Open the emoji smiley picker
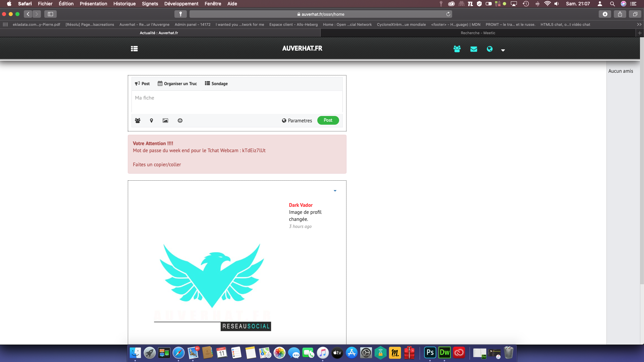This screenshot has width=644, height=362. (x=180, y=121)
